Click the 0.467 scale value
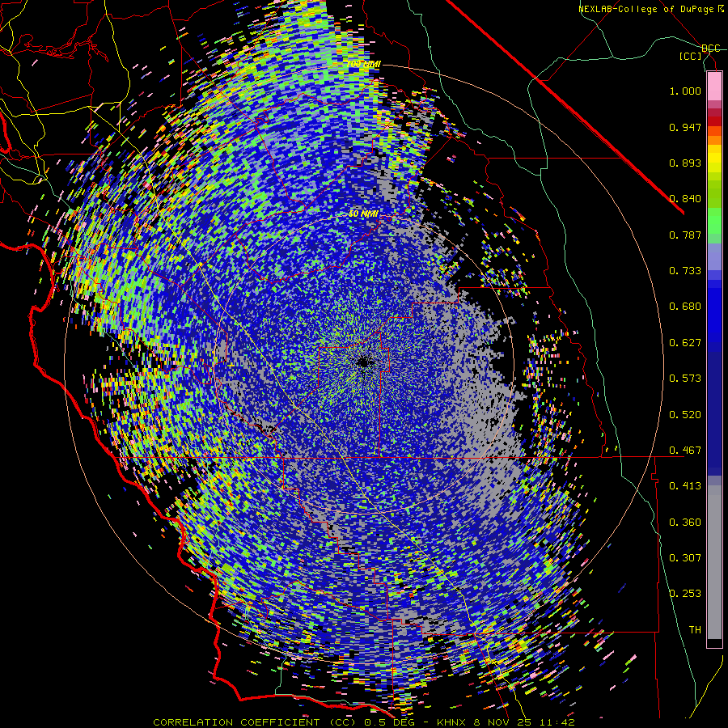The height and width of the screenshot is (728, 728). [685, 451]
